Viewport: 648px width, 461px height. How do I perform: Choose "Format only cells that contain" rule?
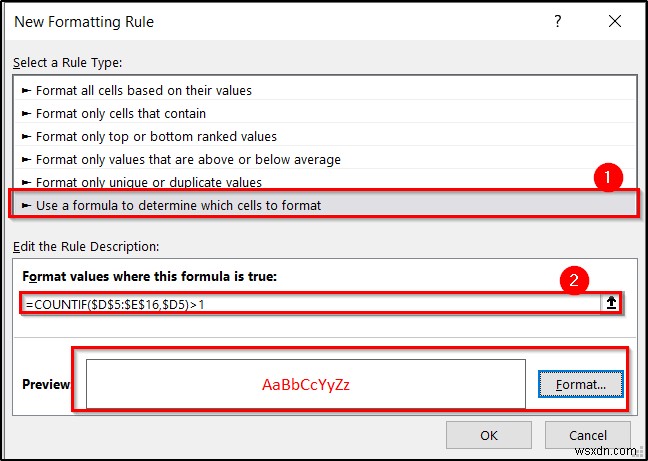(x=121, y=113)
